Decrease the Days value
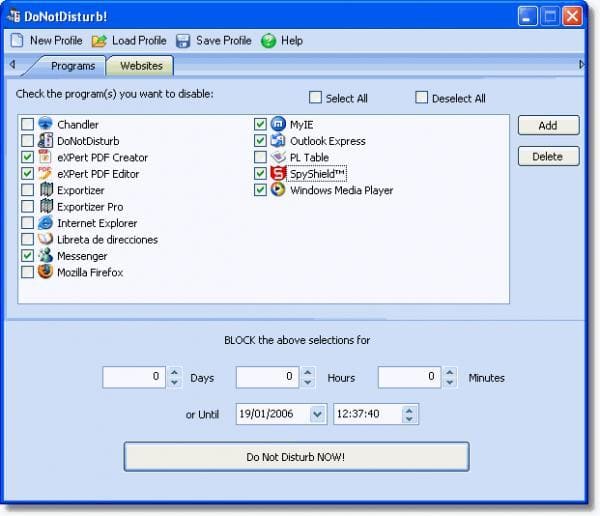This screenshot has width=600, height=516. point(174,382)
